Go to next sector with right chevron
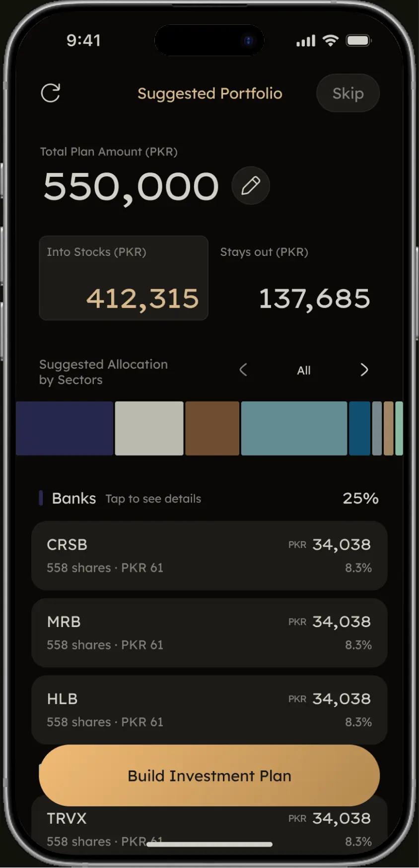 (x=364, y=370)
